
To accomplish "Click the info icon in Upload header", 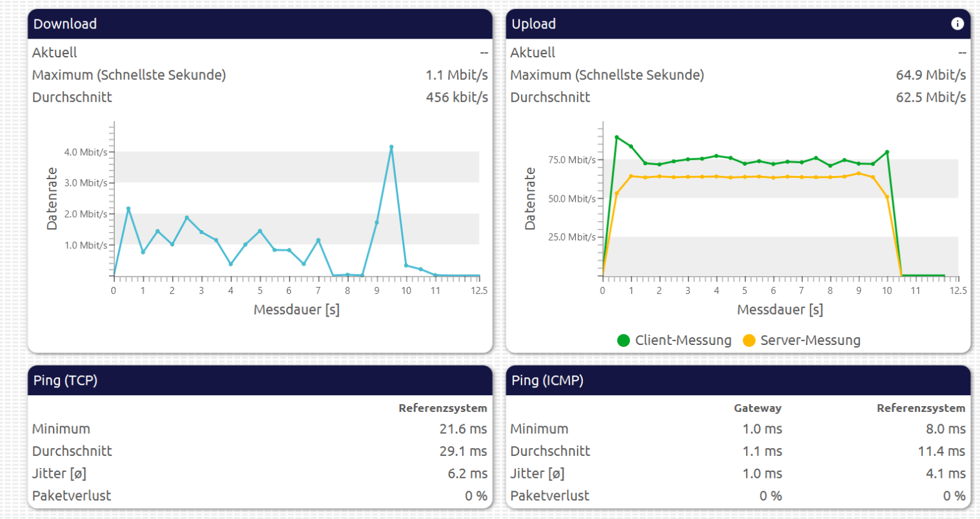I will (957, 24).
